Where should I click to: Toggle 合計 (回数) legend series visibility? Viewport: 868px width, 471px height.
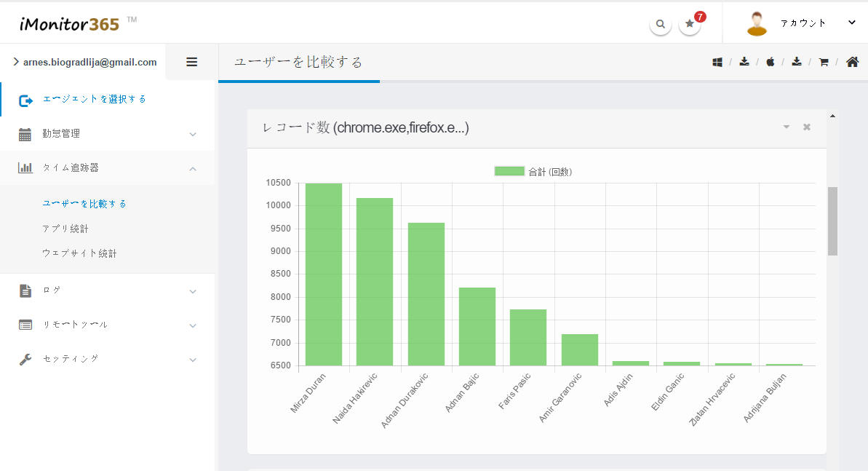pyautogui.click(x=509, y=172)
